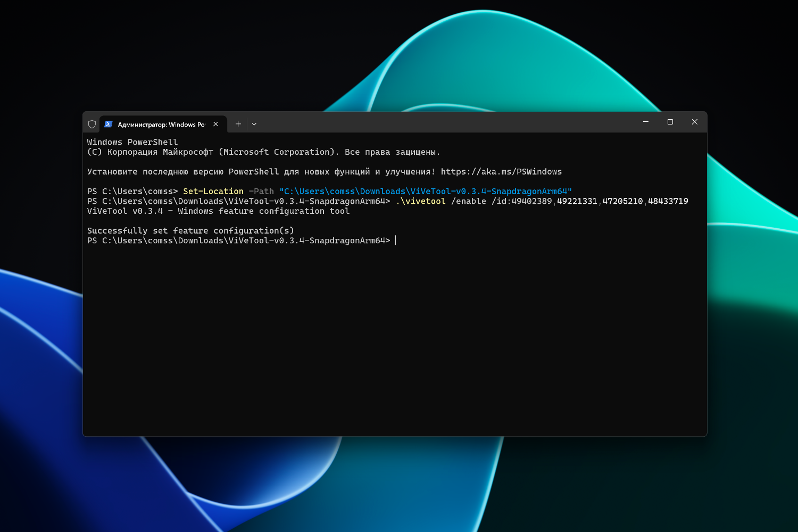Open a new tab with plus button
The width and height of the screenshot is (798, 532).
[238, 124]
